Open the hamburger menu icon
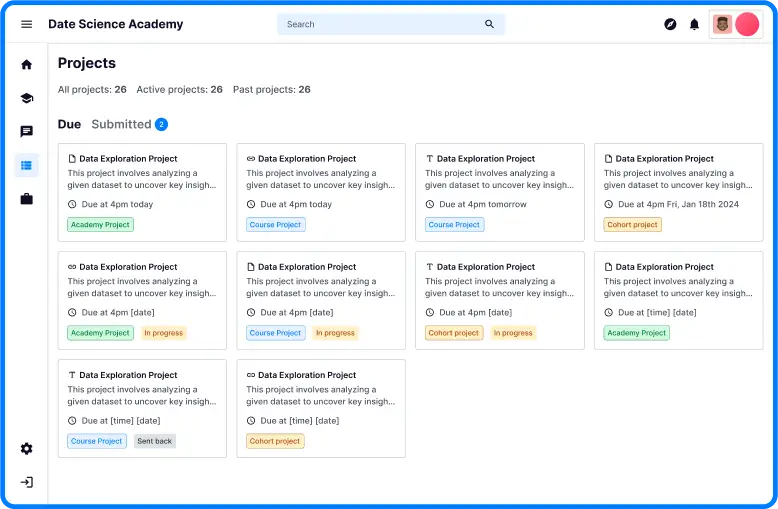This screenshot has width=778, height=509. 26,24
